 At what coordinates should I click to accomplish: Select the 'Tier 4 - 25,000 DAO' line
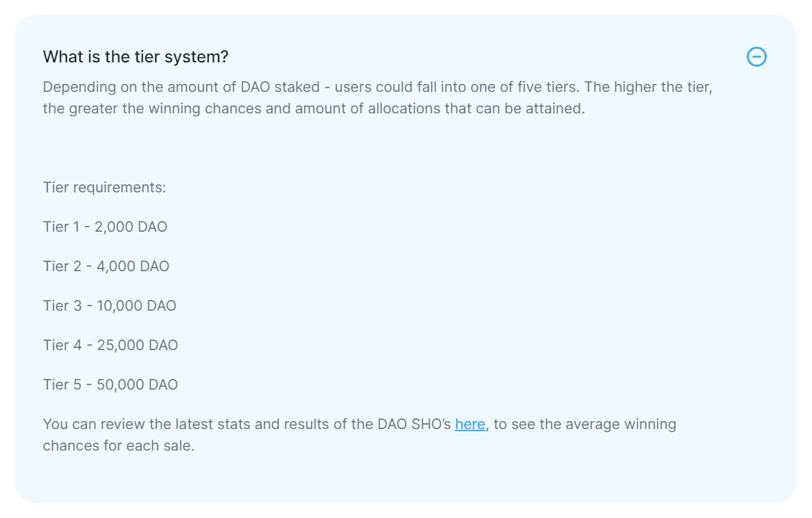tap(110, 345)
